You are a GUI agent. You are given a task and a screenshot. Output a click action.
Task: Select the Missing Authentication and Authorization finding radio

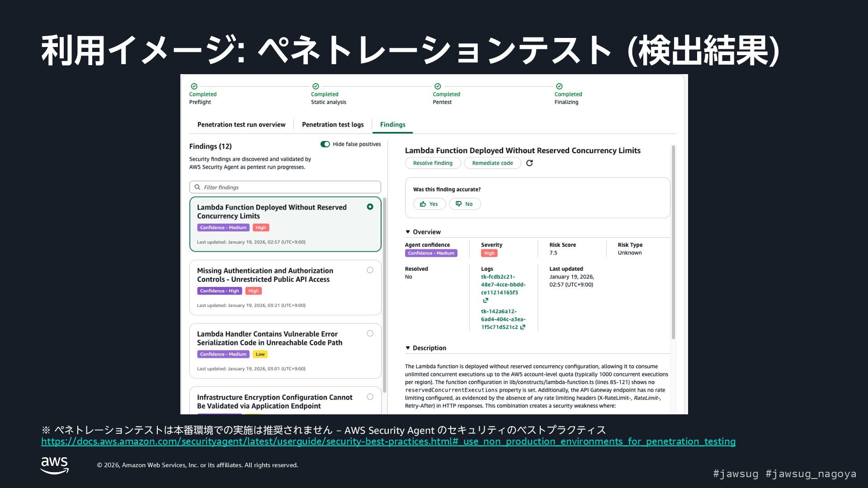coord(370,270)
